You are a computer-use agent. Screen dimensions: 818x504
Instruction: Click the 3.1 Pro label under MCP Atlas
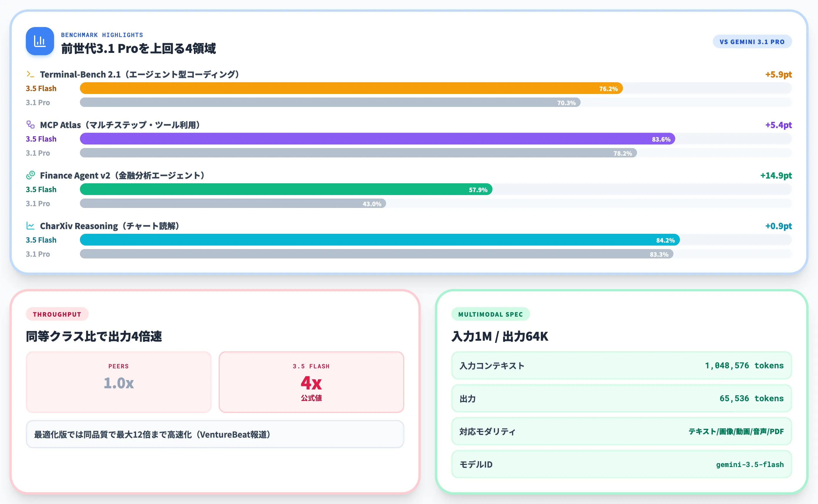coord(38,153)
